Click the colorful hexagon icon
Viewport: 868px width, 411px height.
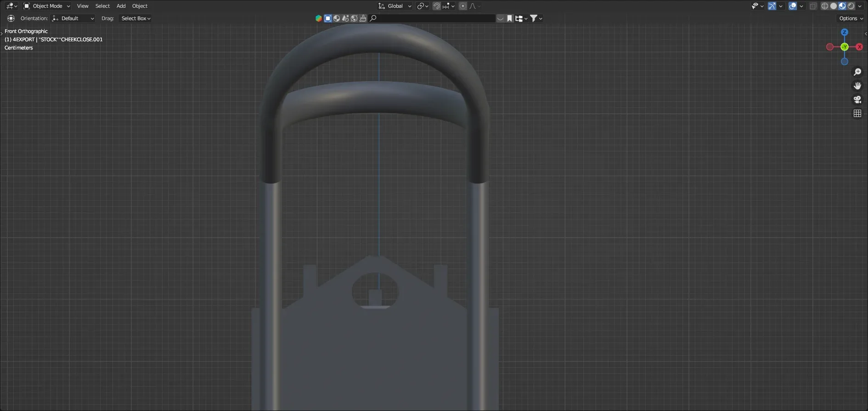tap(319, 18)
